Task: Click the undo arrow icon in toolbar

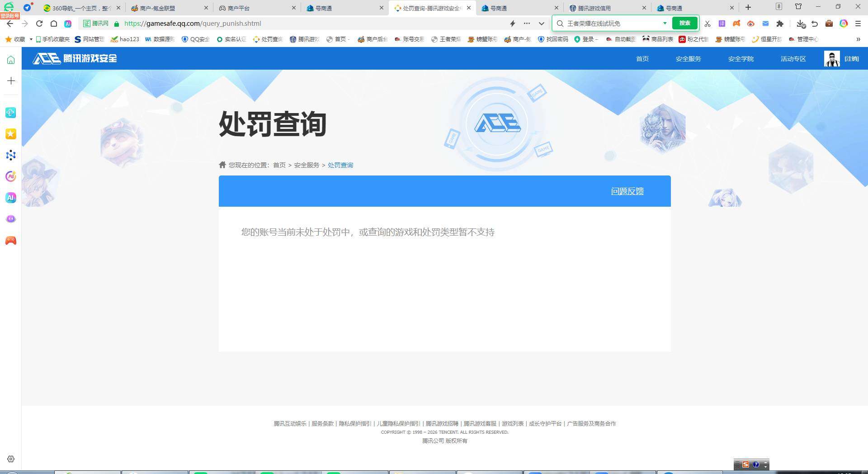Action: pyautogui.click(x=814, y=23)
